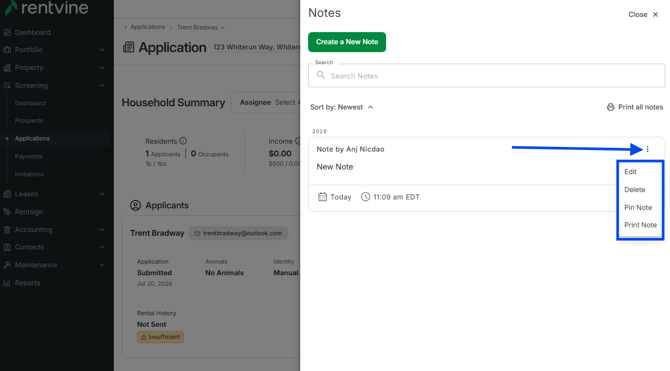This screenshot has width=670, height=371.
Task: Click the Rentvine logo
Action: pos(46,8)
